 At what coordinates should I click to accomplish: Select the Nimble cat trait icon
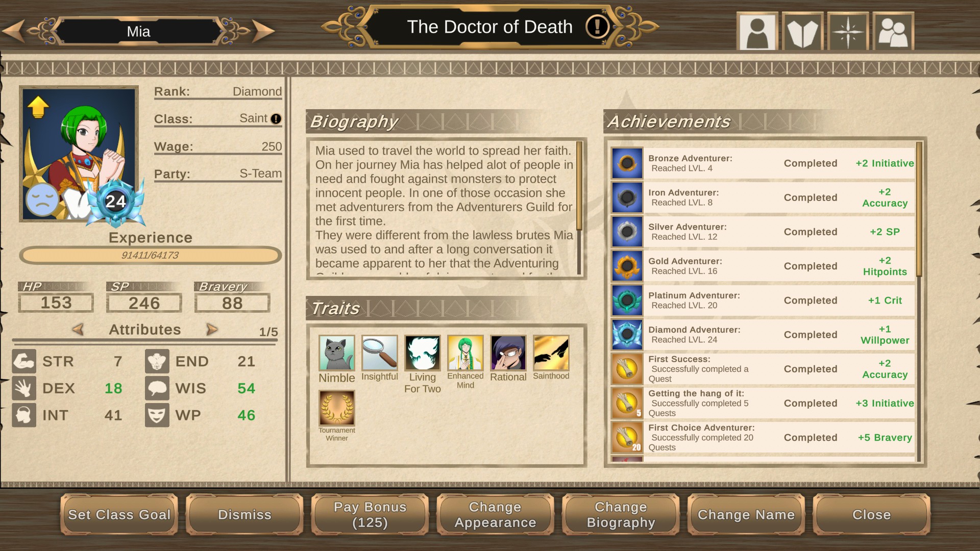pos(337,353)
